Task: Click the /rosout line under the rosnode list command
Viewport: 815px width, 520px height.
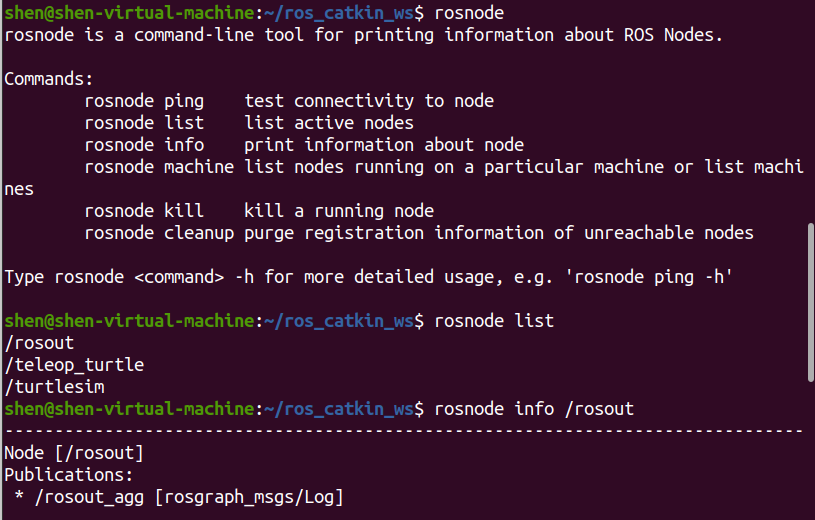Action: point(39,343)
